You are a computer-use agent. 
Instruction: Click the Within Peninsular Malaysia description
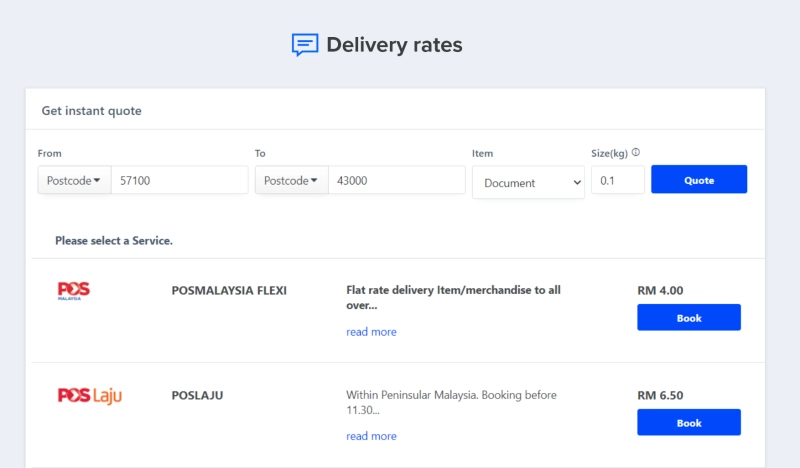coord(451,402)
